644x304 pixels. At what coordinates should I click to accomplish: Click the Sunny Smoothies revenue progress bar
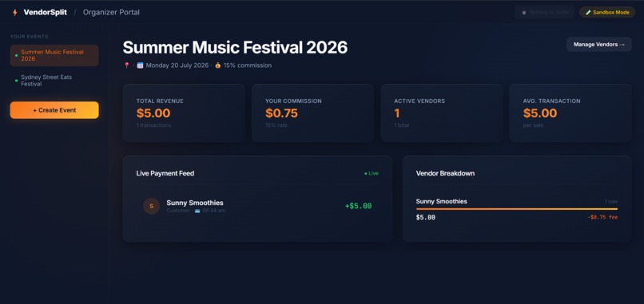coord(517,209)
